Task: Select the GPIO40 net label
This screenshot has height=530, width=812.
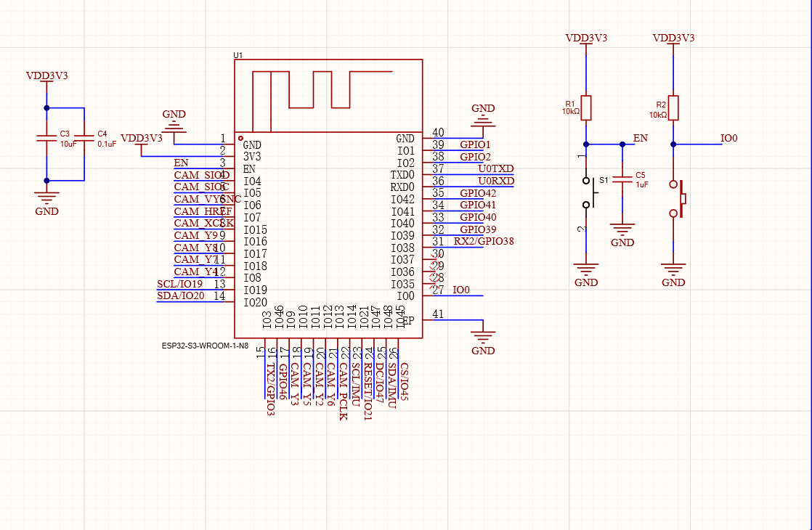Action: (x=478, y=217)
